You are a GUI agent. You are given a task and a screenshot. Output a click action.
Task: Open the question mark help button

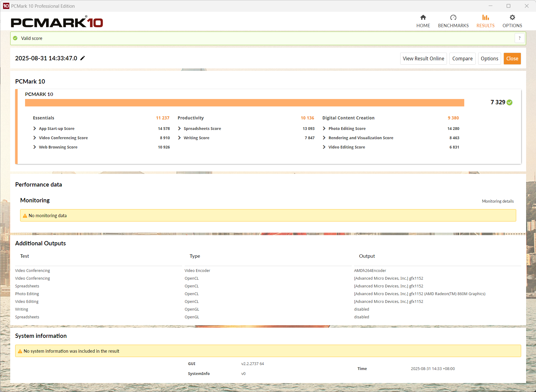click(520, 38)
